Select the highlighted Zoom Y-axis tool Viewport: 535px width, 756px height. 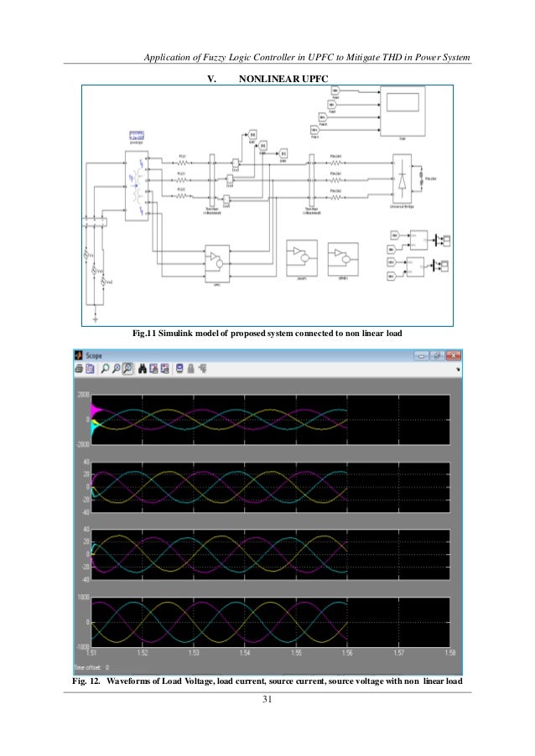(127, 369)
